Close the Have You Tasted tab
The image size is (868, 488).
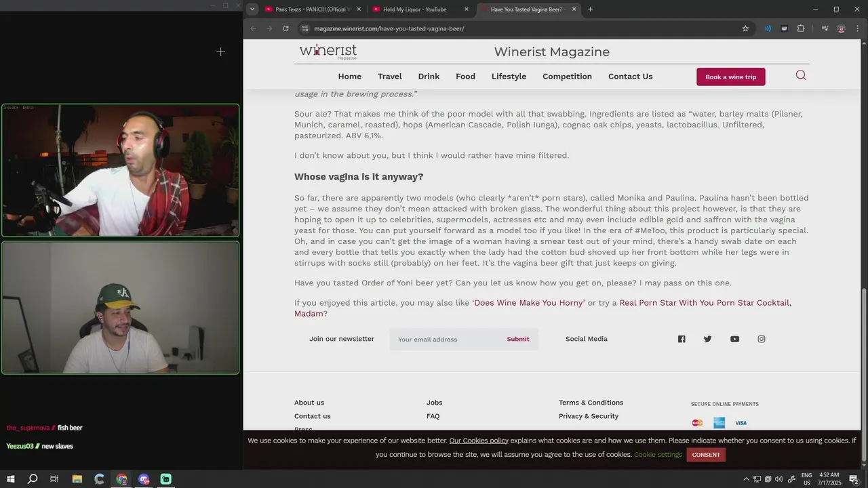pyautogui.click(x=574, y=9)
